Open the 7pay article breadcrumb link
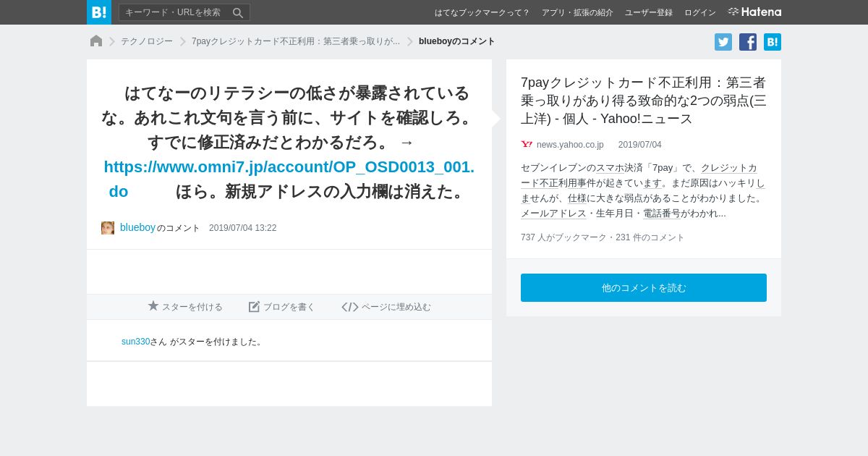This screenshot has height=456, width=868. click(296, 41)
